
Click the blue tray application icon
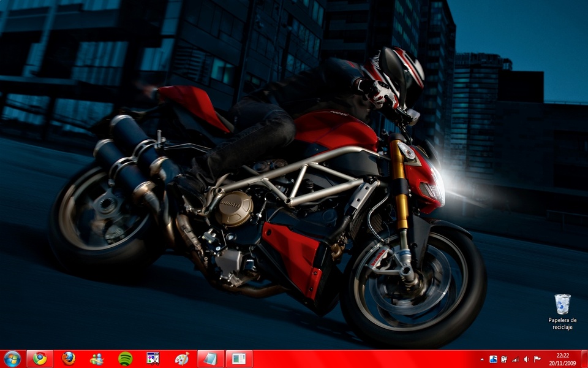pos(493,359)
